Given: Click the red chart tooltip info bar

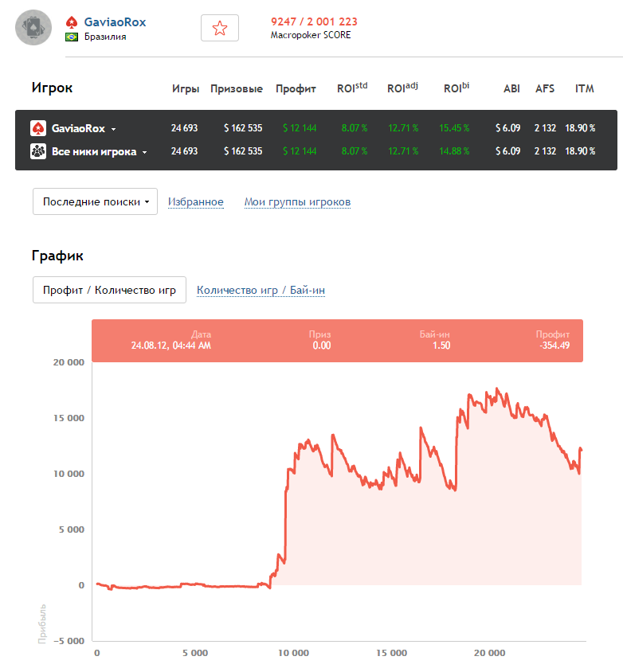Looking at the screenshot, I should (x=337, y=341).
